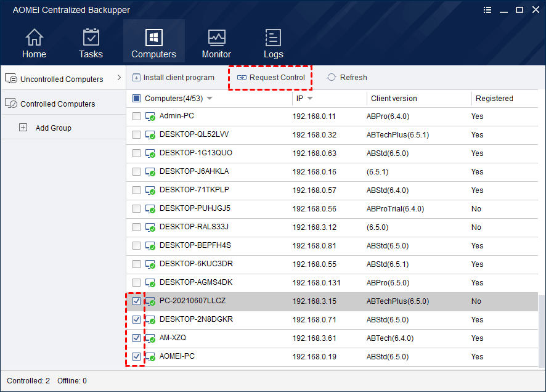Viewport: 546px width, 392px height.
Task: Click the computer icon for DESKTOP-QL52LVV
Action: [150, 135]
